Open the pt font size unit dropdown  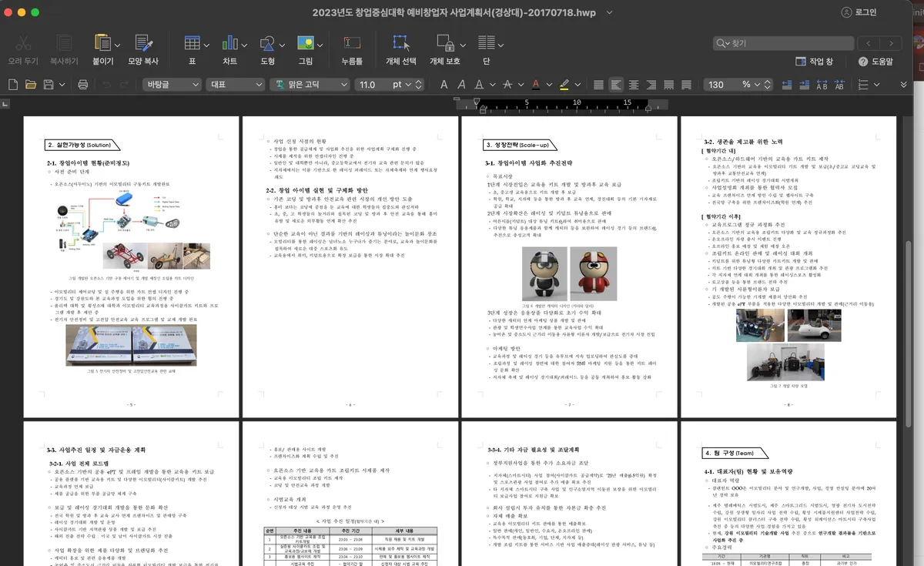[x=408, y=84]
